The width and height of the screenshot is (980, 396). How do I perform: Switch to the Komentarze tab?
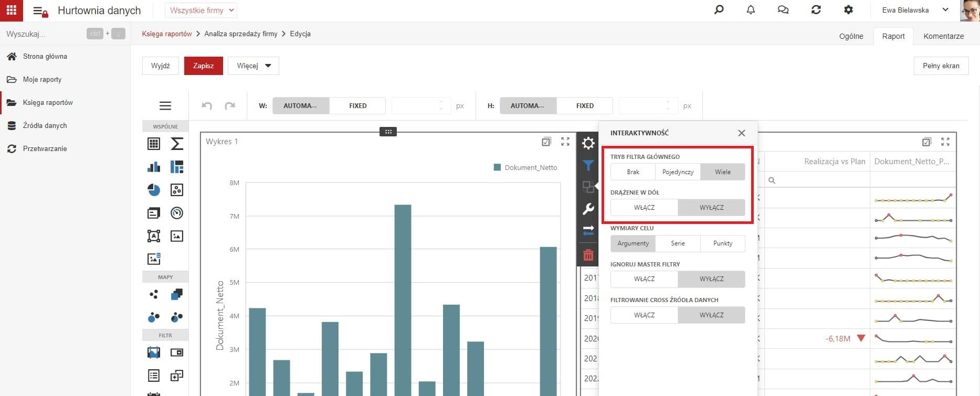coord(943,36)
